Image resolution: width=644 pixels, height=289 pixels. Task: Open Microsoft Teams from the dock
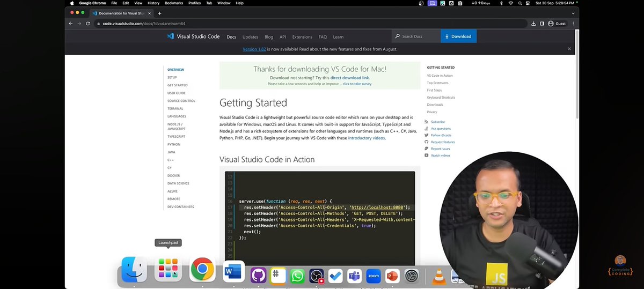(354, 276)
